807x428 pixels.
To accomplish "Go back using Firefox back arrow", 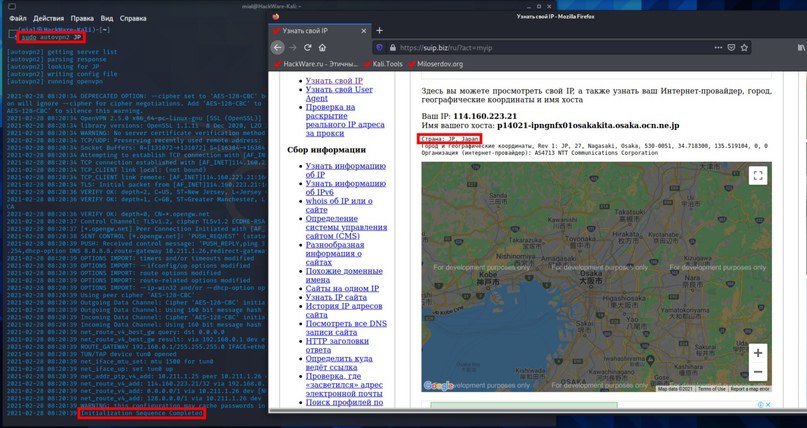I will click(277, 47).
